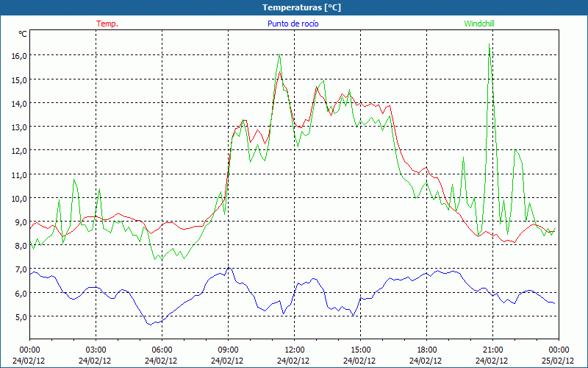Click the 14,0 y-axis value

[x=19, y=103]
